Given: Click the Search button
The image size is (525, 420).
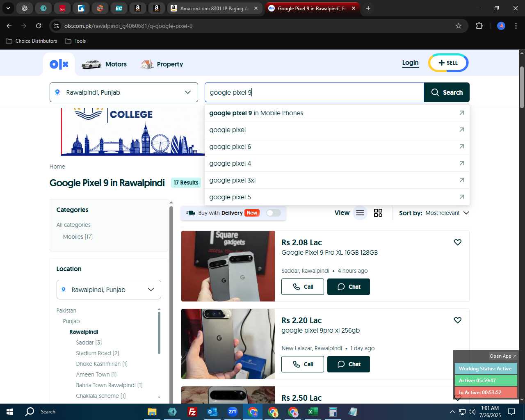Looking at the screenshot, I should tap(447, 92).
